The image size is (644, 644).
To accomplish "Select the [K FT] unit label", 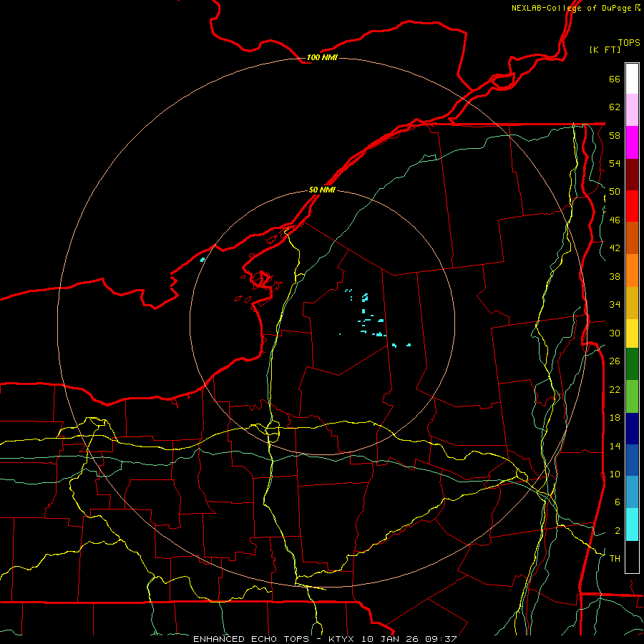I will point(605,49).
